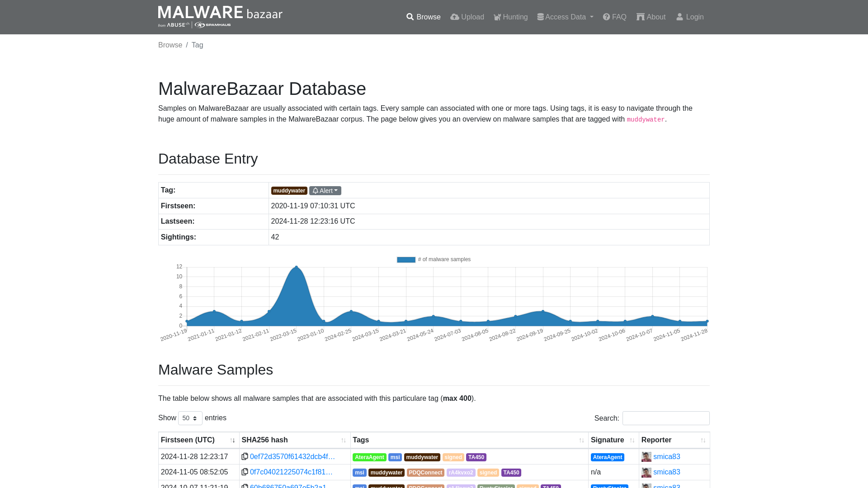Sort by Firstseen (UTC) column
The height and width of the screenshot is (488, 868).
coord(198,440)
